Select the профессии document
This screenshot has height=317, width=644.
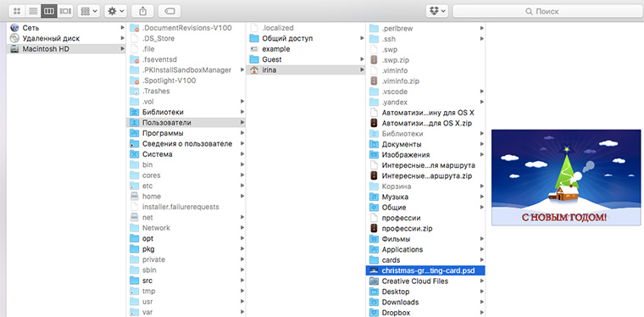click(426, 218)
